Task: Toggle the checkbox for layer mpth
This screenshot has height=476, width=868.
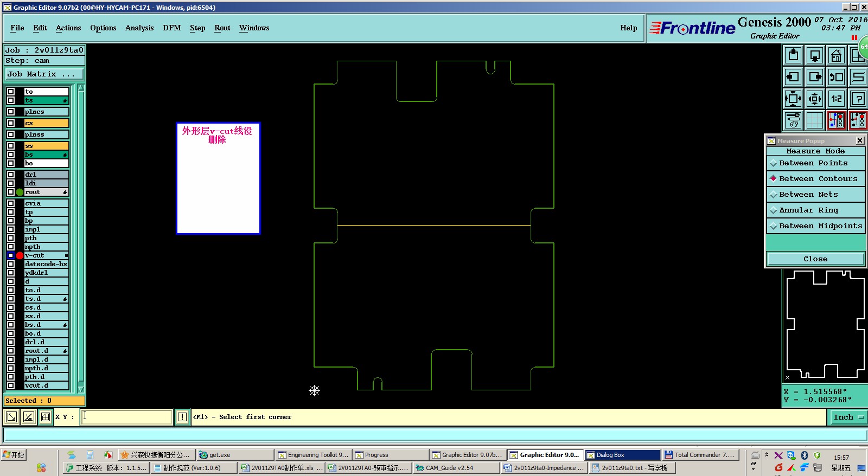Action: point(11,247)
